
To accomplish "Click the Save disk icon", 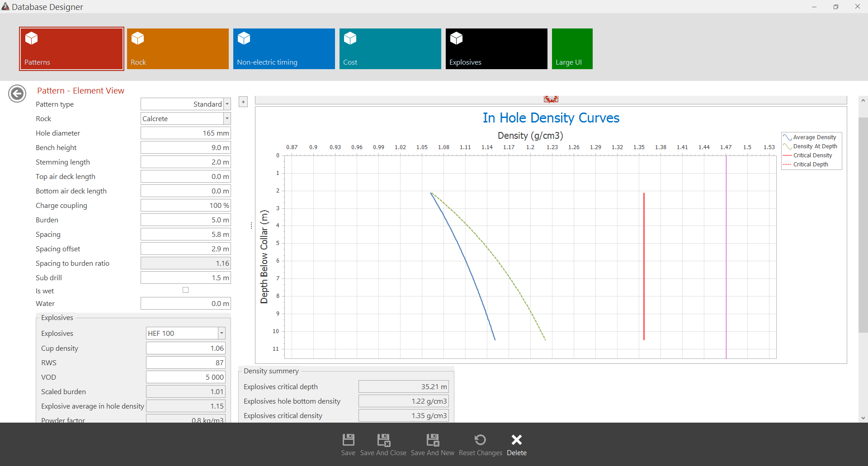I will click(x=348, y=440).
